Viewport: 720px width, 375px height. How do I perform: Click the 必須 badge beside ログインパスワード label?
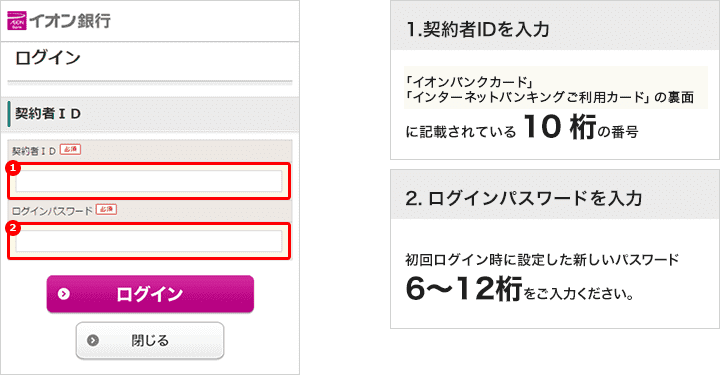point(107,209)
